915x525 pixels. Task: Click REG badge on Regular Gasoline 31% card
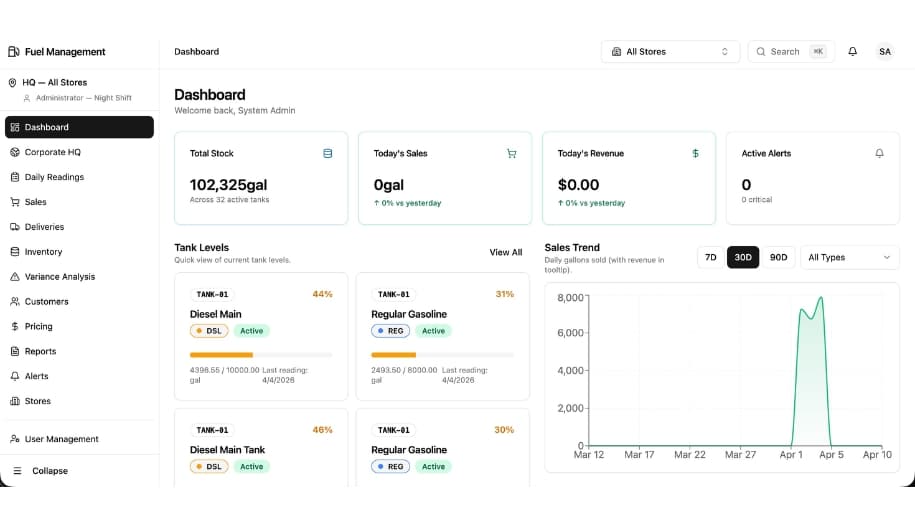tap(390, 331)
